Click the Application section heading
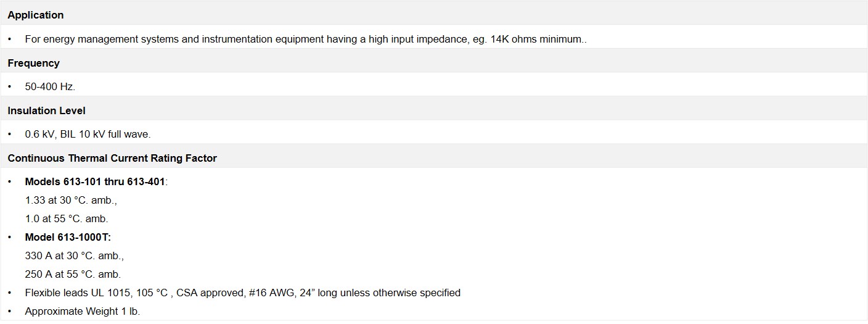This screenshot has width=868, height=324. tap(36, 15)
